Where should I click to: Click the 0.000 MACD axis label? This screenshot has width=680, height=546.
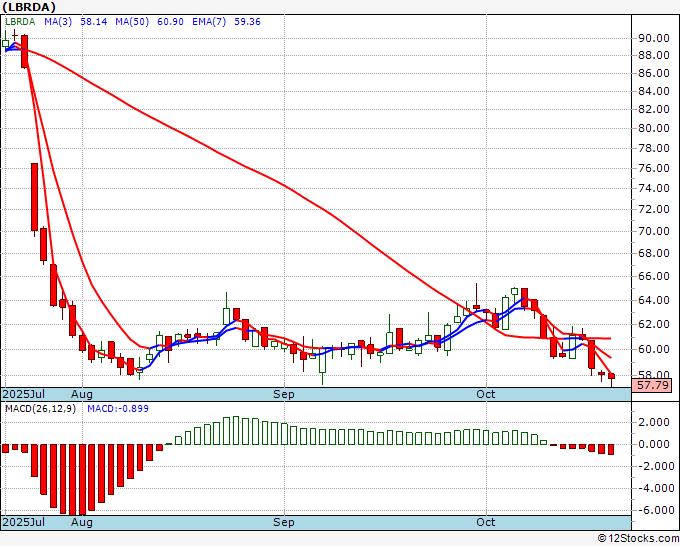[654, 444]
